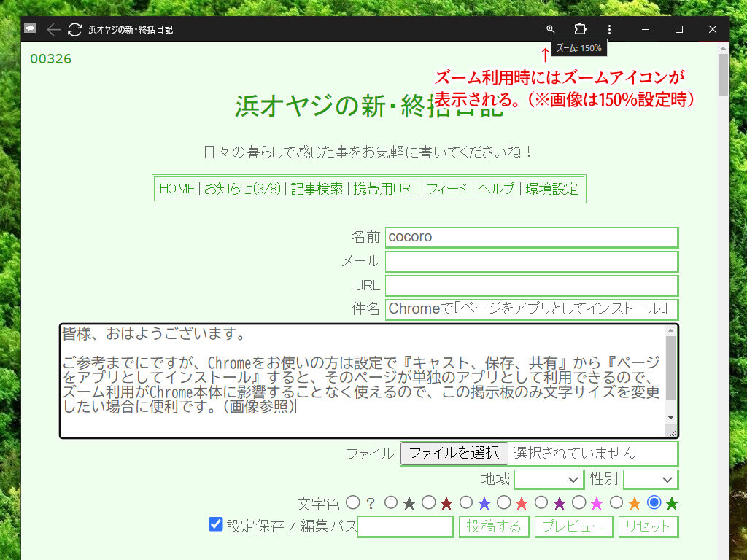Uncheck the 設定保存 checkbox
The width and height of the screenshot is (747, 560).
(x=215, y=524)
